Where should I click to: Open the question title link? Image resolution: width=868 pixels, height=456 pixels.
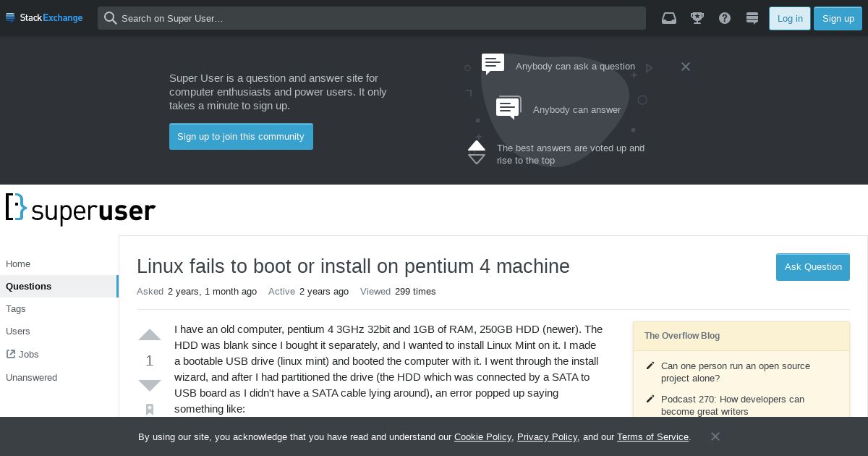pyautogui.click(x=353, y=266)
